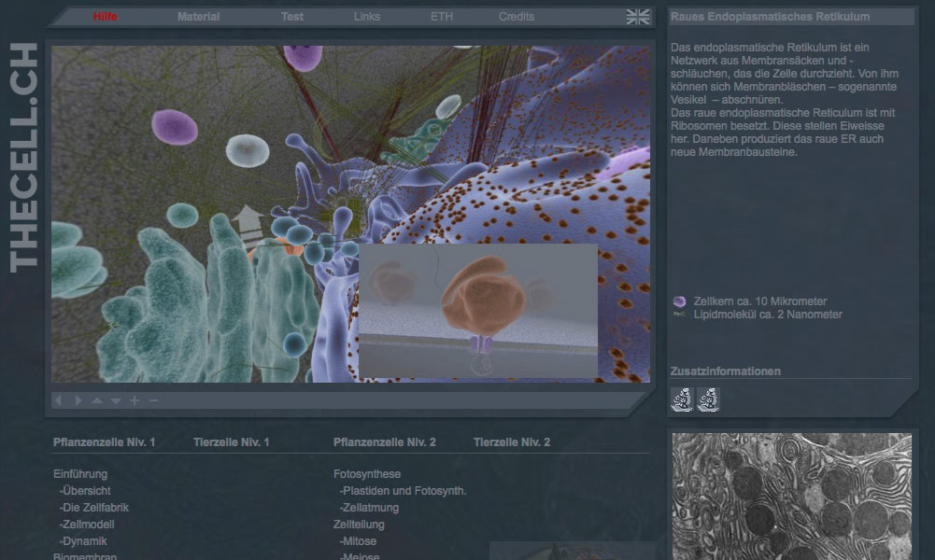This screenshot has height=560, width=935.
Task: Click the electron micrograph thumbnail image
Action: 790,496
